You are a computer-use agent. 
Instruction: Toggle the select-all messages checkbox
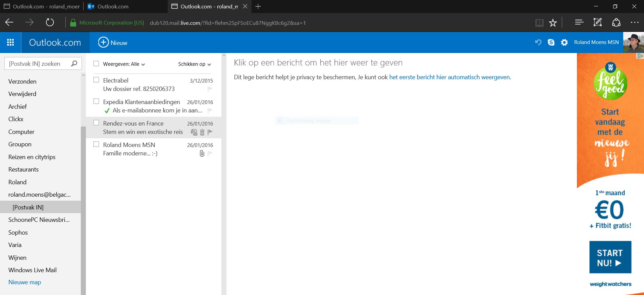click(x=96, y=63)
